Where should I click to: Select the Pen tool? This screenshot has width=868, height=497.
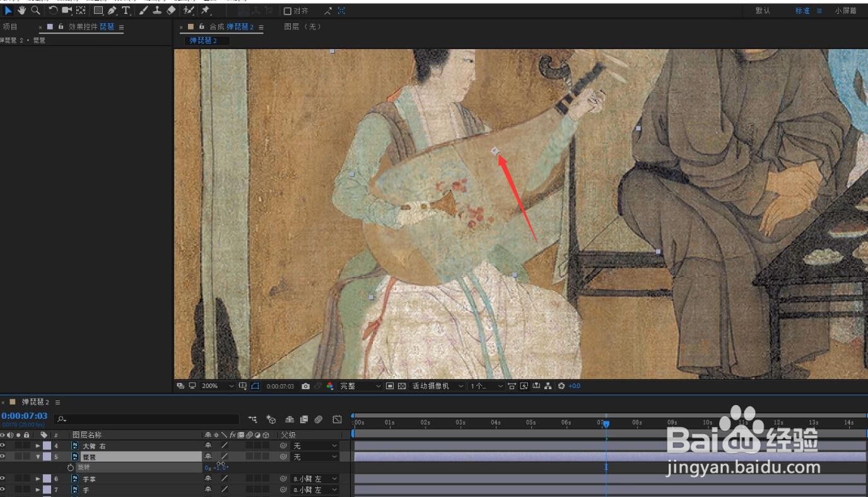(112, 11)
